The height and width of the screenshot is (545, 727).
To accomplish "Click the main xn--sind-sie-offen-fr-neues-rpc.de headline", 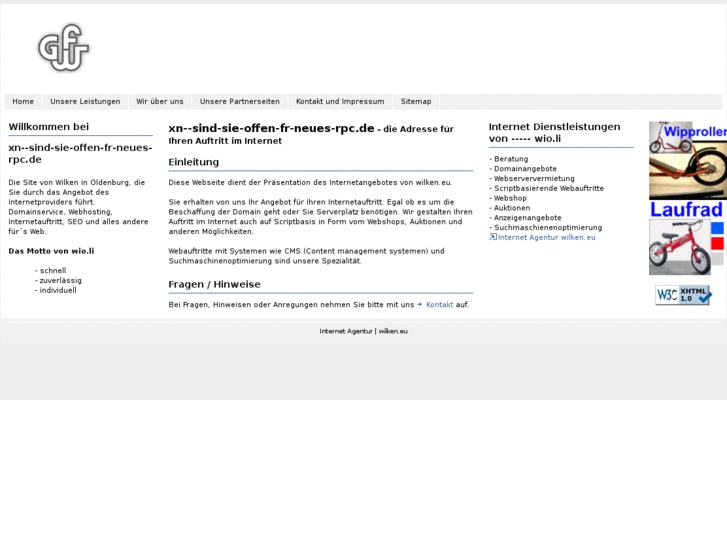I will 271,128.
